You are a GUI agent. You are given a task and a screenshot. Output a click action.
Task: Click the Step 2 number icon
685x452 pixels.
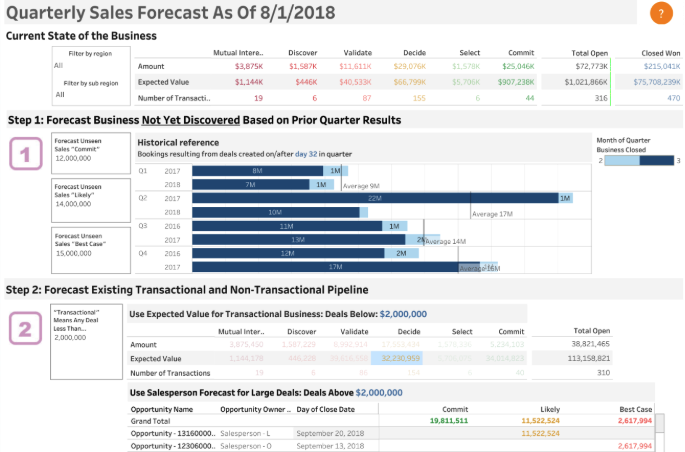tap(26, 330)
